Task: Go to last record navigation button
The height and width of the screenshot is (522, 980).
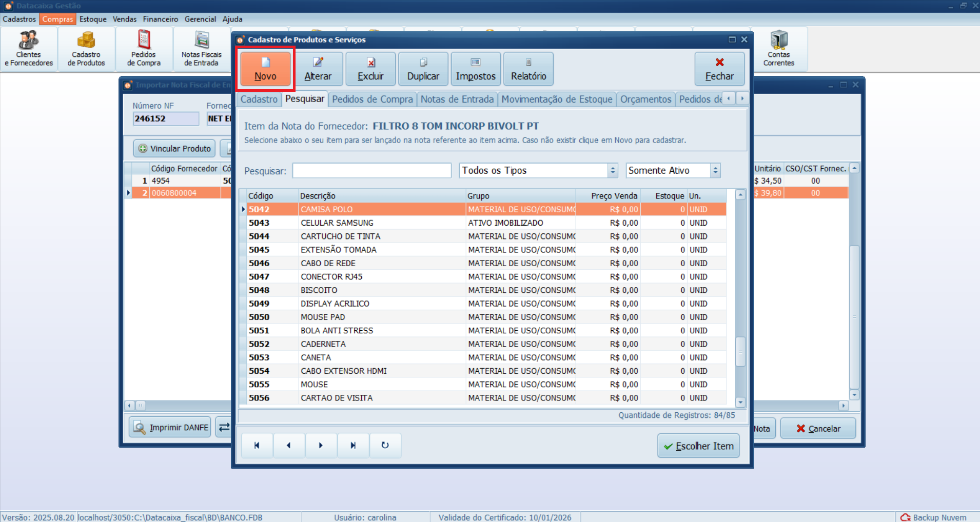Action: point(353,445)
